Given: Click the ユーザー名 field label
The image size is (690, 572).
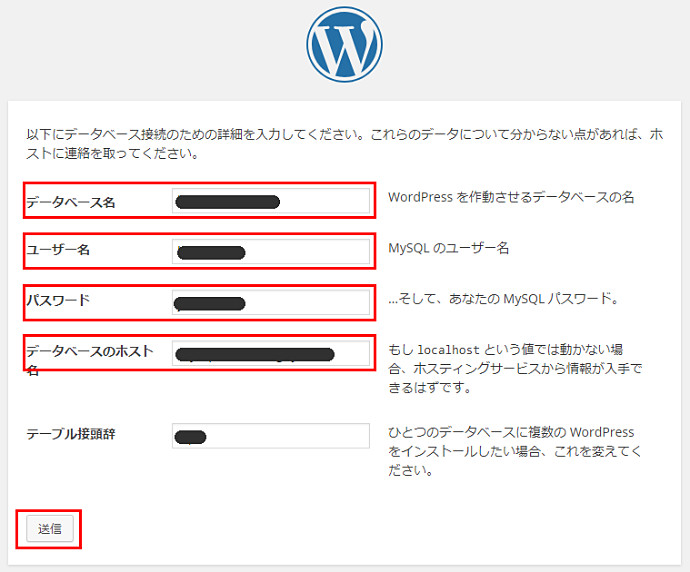Looking at the screenshot, I should [58, 250].
